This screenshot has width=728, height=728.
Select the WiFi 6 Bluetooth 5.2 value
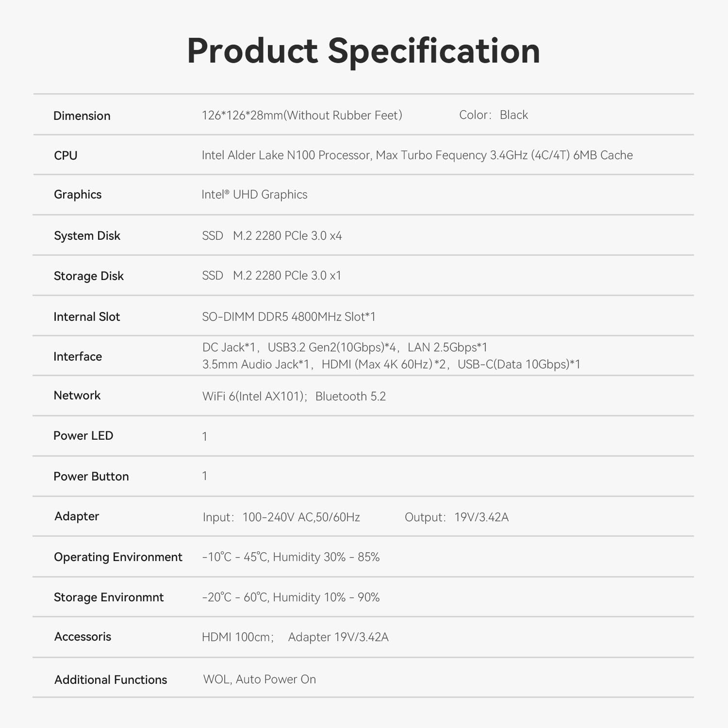point(294,397)
